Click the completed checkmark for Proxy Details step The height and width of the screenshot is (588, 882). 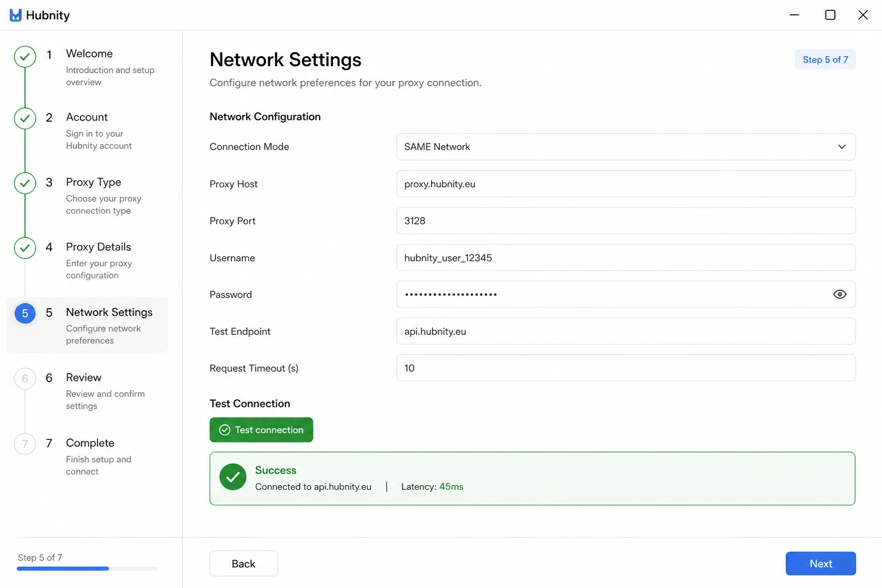(25, 248)
